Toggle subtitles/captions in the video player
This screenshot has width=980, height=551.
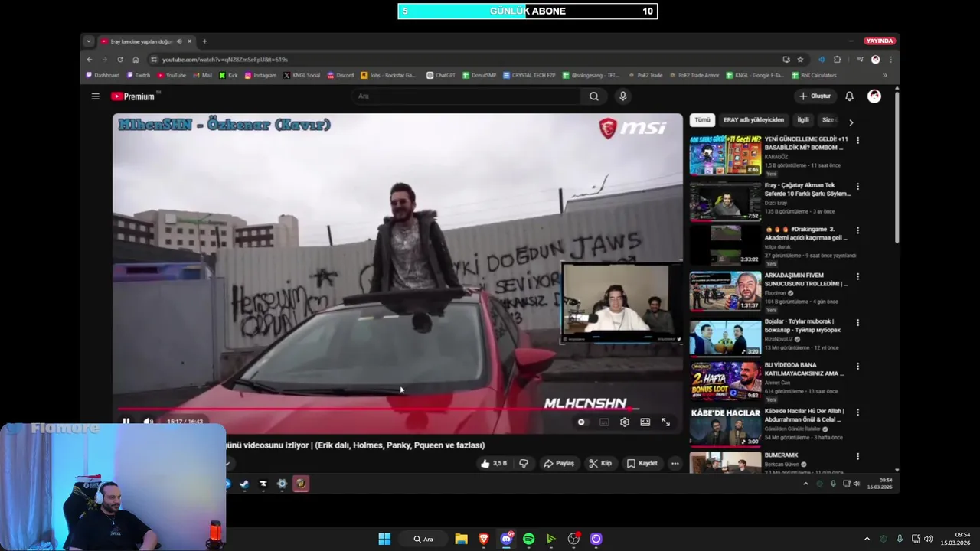pos(604,422)
